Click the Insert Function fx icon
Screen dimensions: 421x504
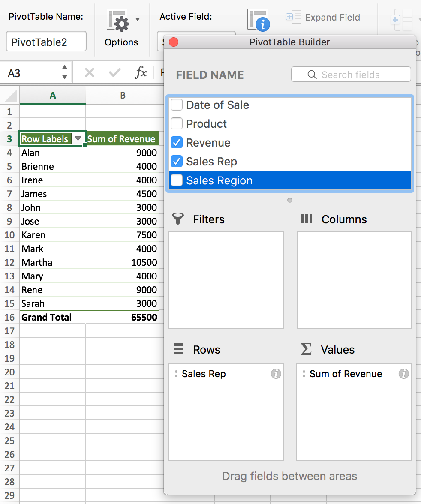pos(141,73)
